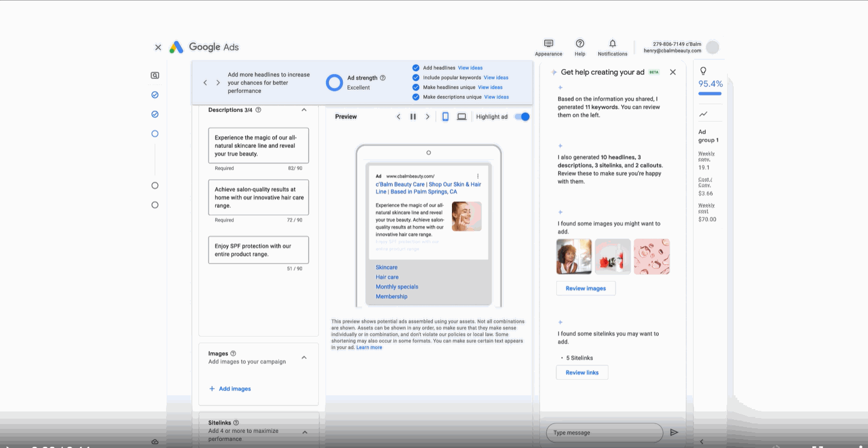
Task: Open View ideas for unique descriptions
Action: (496, 96)
